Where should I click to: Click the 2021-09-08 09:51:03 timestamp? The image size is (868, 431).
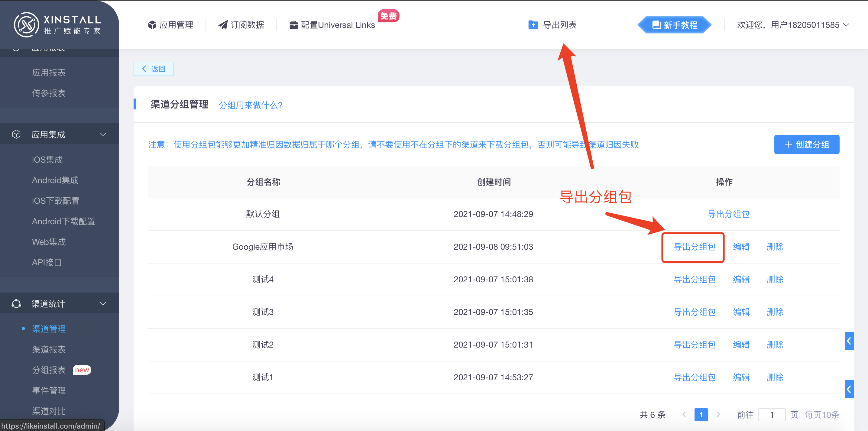(493, 247)
